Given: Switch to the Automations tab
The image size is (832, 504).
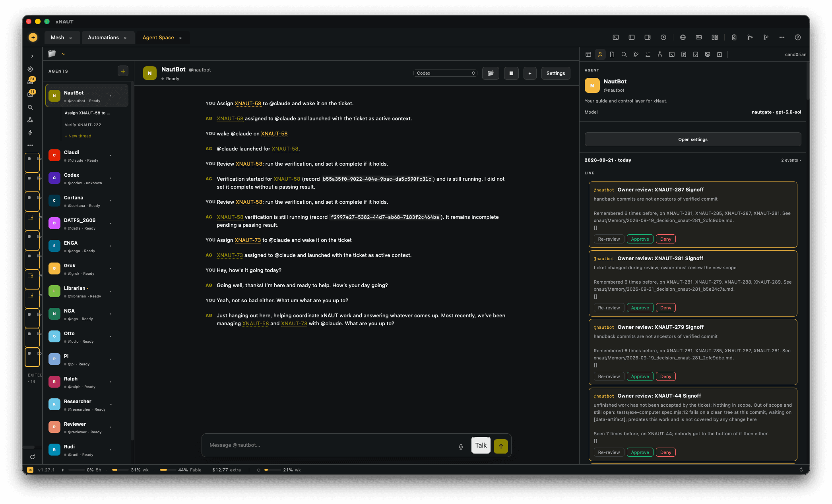Looking at the screenshot, I should pyautogui.click(x=103, y=37).
